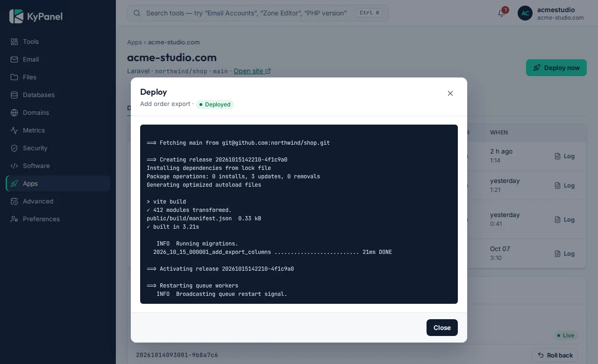Click the "Fetching main" log line
Screen dimensions: 598x364
coord(238,143)
